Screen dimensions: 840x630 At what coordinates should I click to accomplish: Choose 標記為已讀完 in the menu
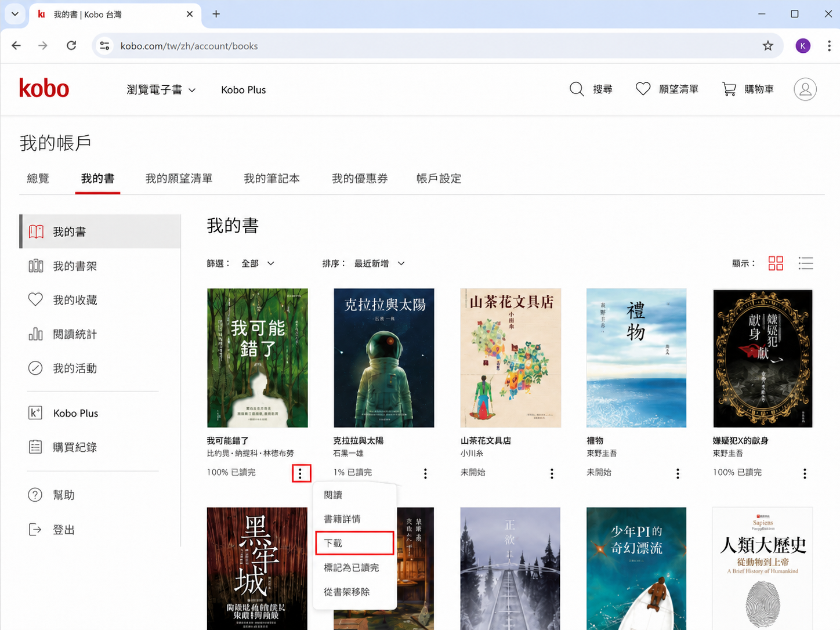(x=354, y=567)
